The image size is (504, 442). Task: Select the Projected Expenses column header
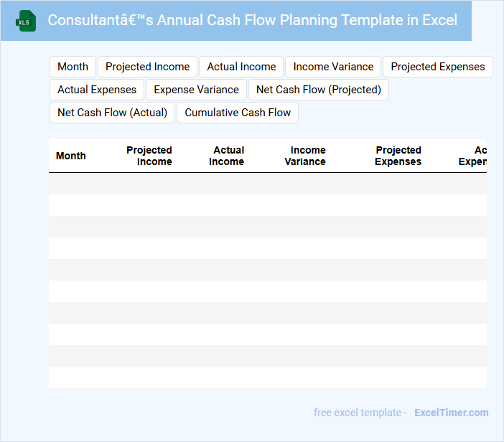(x=398, y=156)
